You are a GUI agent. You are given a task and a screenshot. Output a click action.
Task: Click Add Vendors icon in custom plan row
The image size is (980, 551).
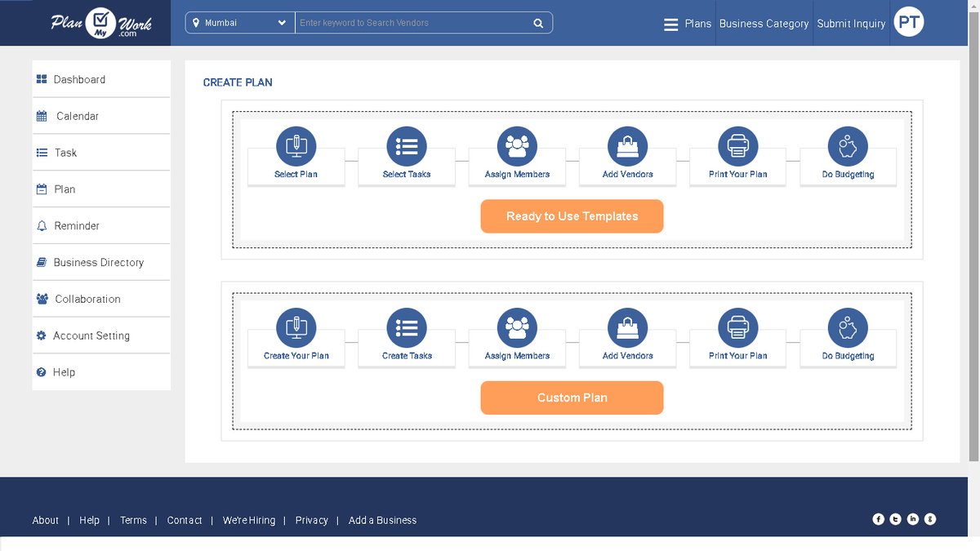point(627,328)
